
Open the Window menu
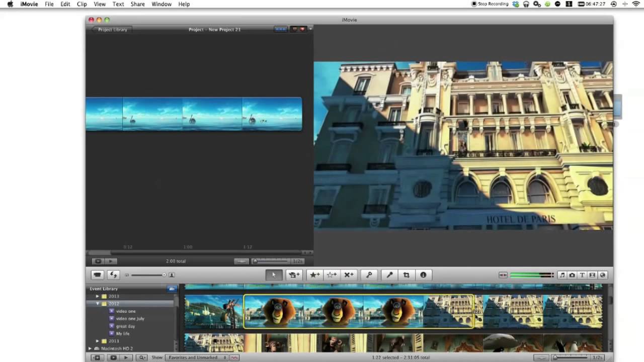(x=162, y=4)
